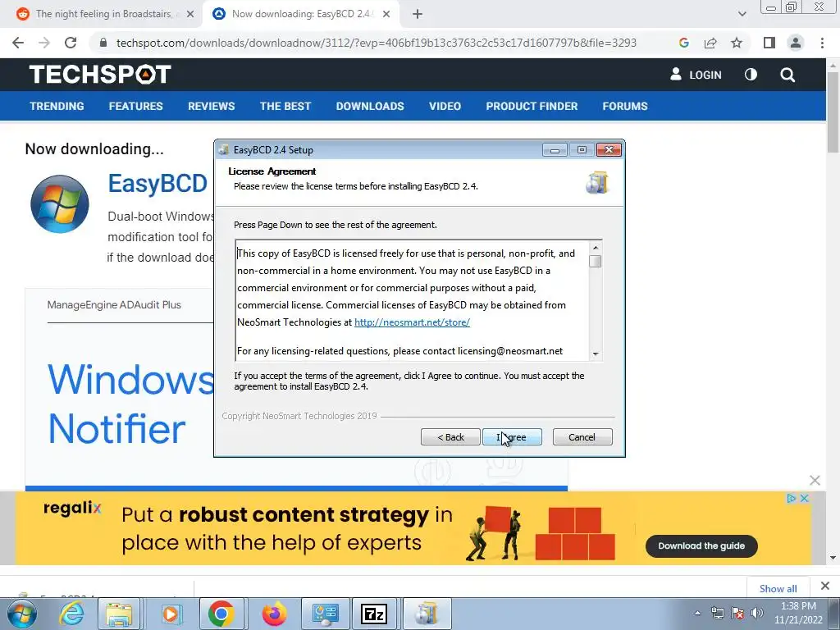Click the I Agree button in setup

point(512,437)
